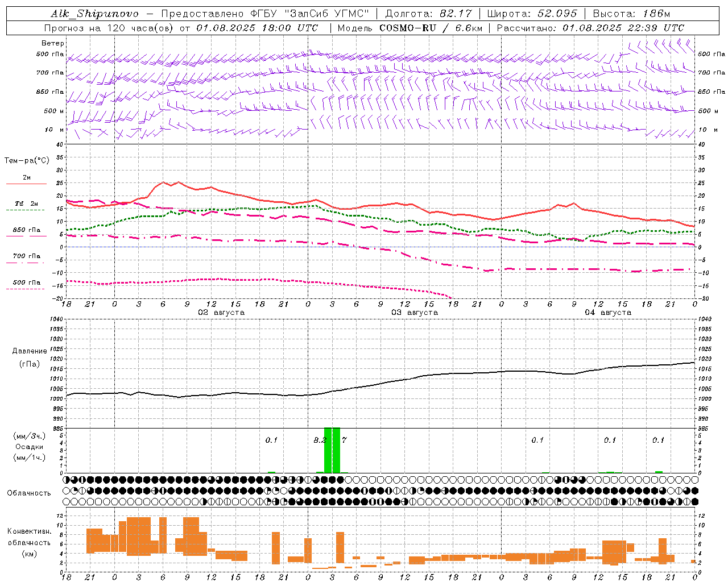Click the 'Высота: 186м' elevation value
Screen dimensions: 728x582
click(631, 14)
